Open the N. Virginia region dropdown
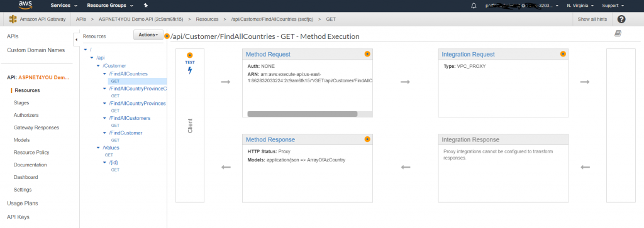644x228 pixels. coord(580,6)
